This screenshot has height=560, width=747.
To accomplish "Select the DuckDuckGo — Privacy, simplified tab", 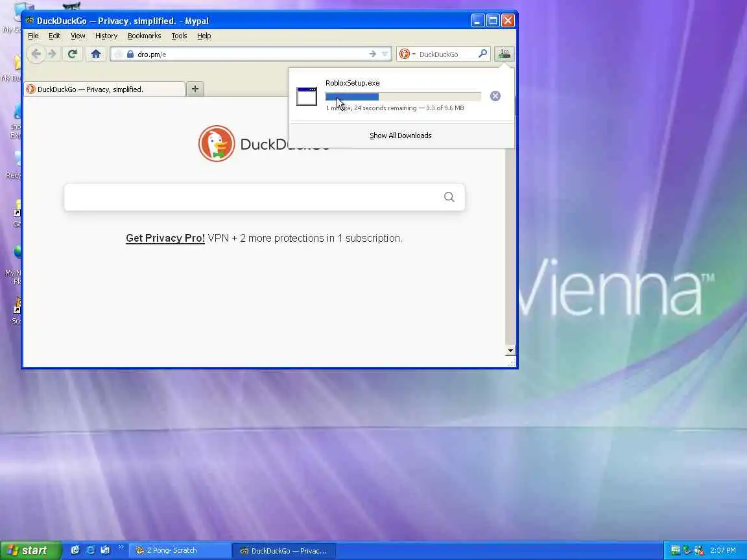I will 104,89.
